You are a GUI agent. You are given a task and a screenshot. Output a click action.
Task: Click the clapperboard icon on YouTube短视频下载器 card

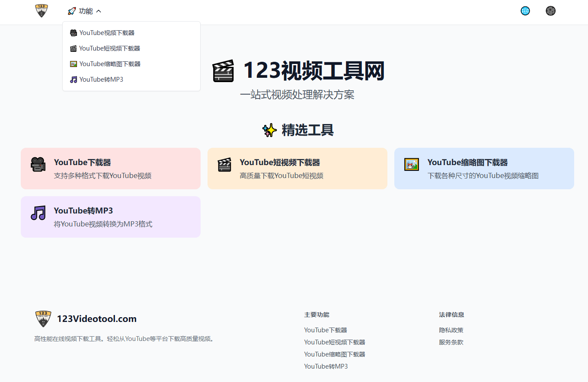tap(225, 165)
